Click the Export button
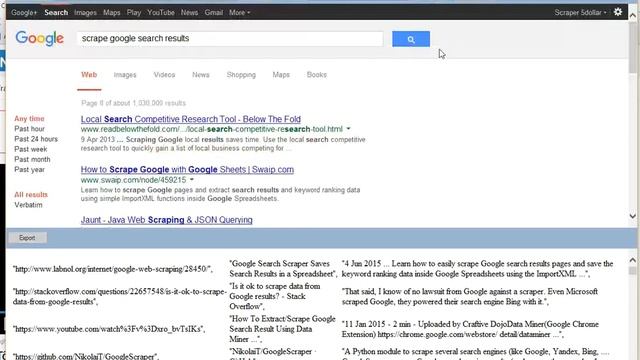 click(27, 238)
